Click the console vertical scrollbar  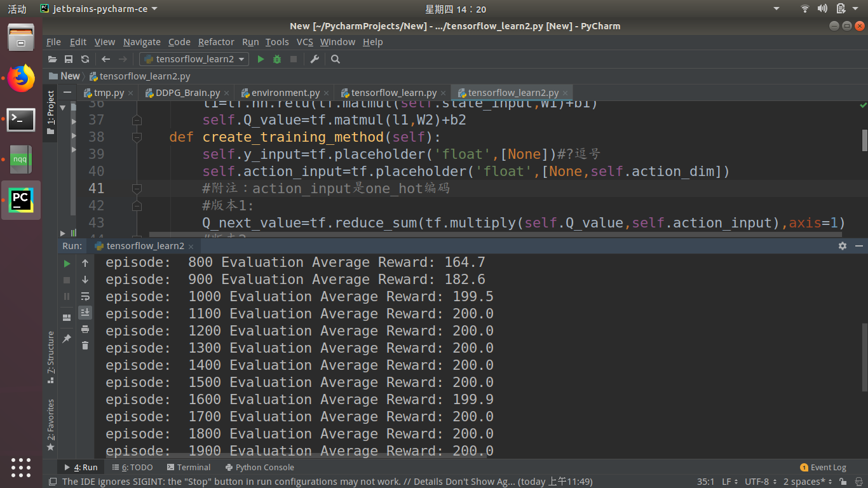coord(864,356)
